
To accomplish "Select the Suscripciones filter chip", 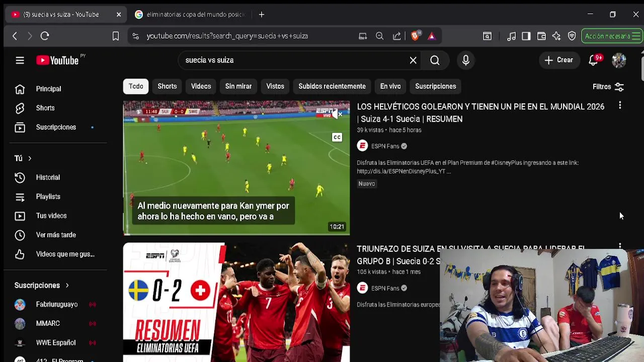I will (x=436, y=86).
